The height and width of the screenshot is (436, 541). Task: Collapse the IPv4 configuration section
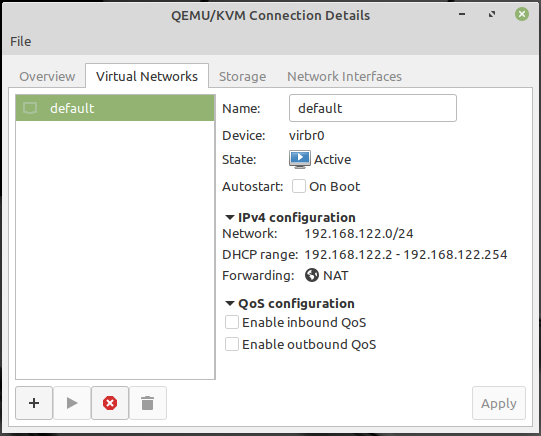click(x=229, y=217)
